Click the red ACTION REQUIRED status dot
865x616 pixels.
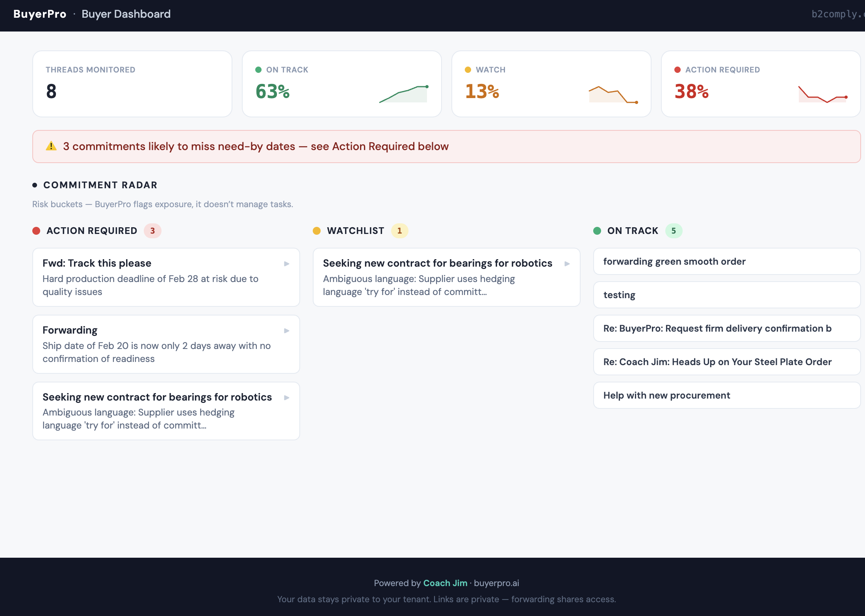(678, 69)
